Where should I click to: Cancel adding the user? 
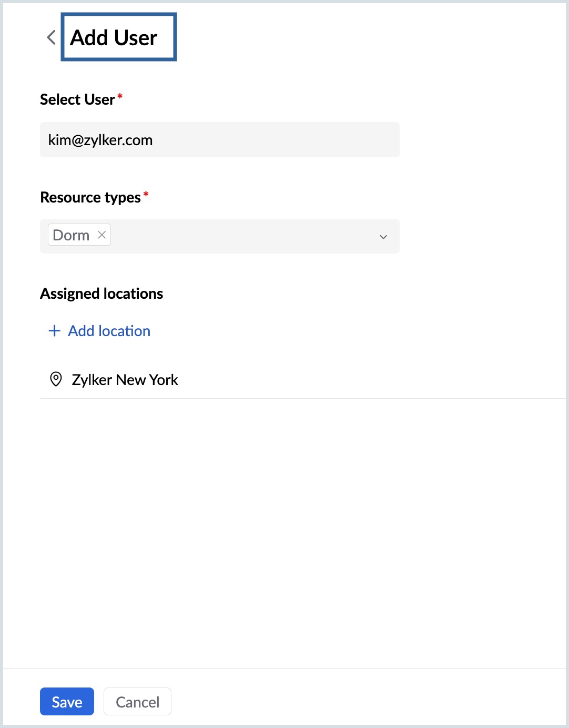(137, 701)
